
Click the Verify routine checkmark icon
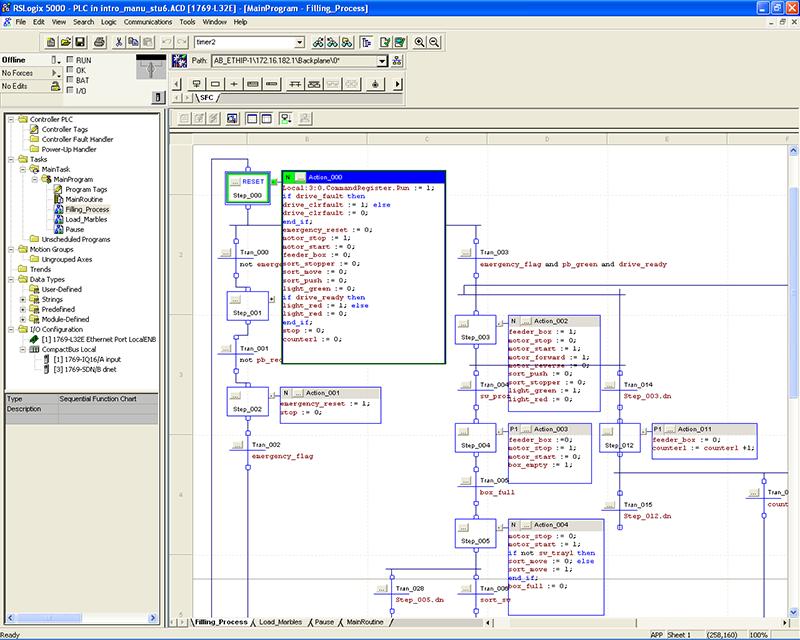point(385,42)
